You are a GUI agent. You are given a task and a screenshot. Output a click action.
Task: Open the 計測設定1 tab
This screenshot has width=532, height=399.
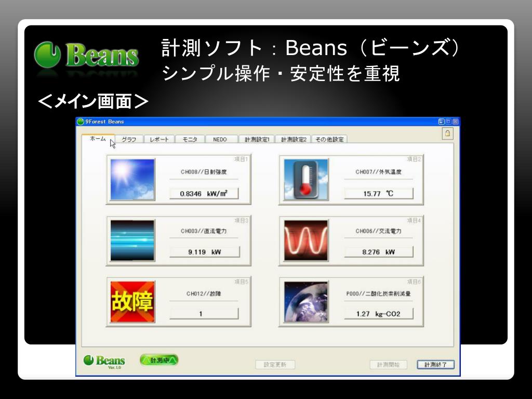[257, 139]
